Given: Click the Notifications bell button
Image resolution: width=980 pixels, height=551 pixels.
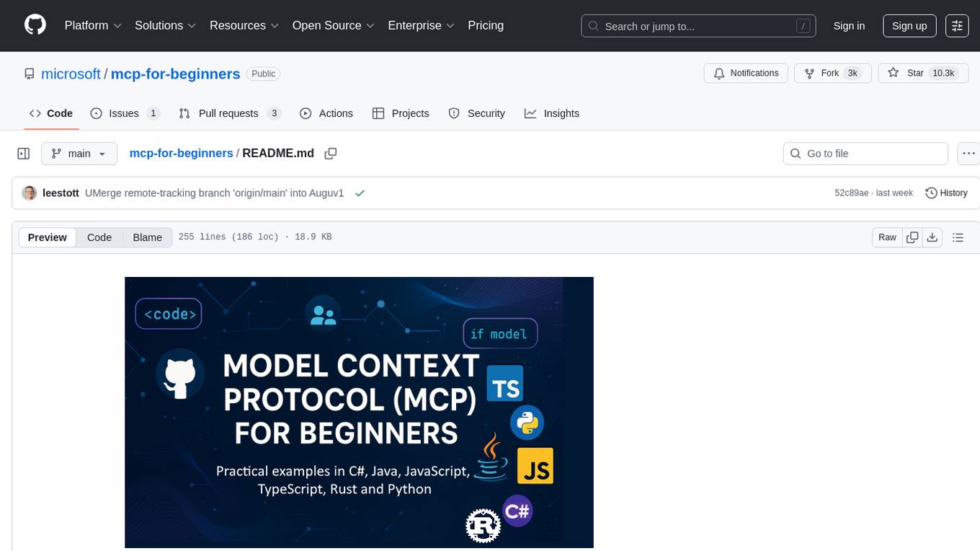Looking at the screenshot, I should point(746,74).
